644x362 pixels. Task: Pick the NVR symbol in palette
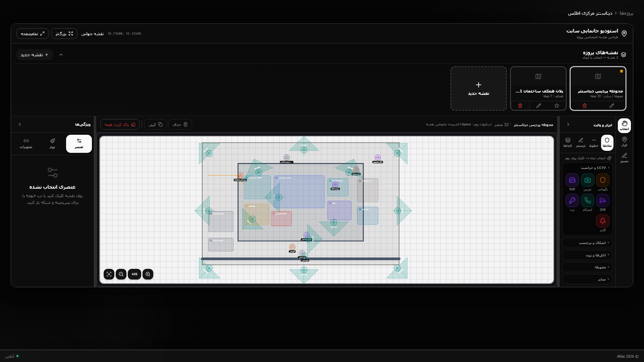pyautogui.click(x=572, y=180)
